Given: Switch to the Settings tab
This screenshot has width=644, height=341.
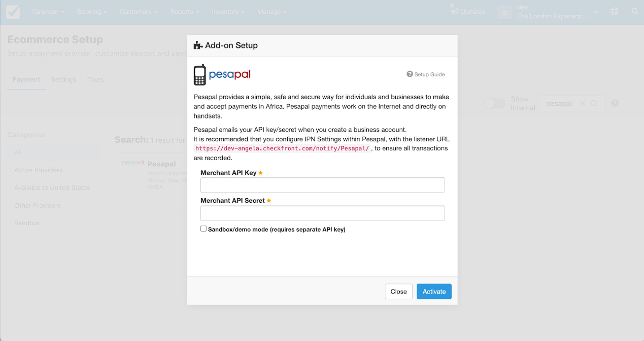Looking at the screenshot, I should (x=64, y=79).
